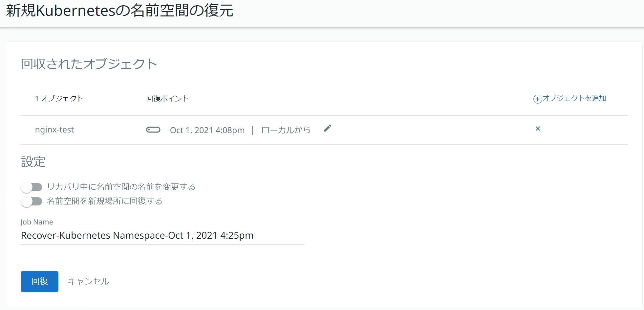
Task: Click the 回復 button
Action: click(39, 281)
